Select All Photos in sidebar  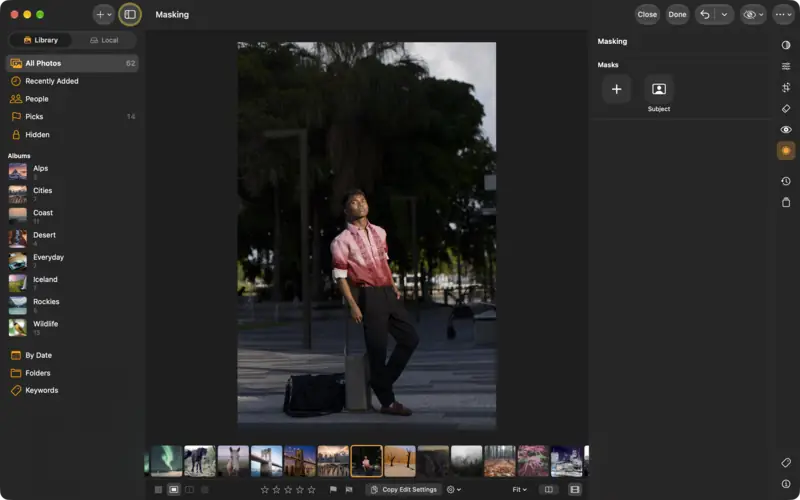click(72, 63)
